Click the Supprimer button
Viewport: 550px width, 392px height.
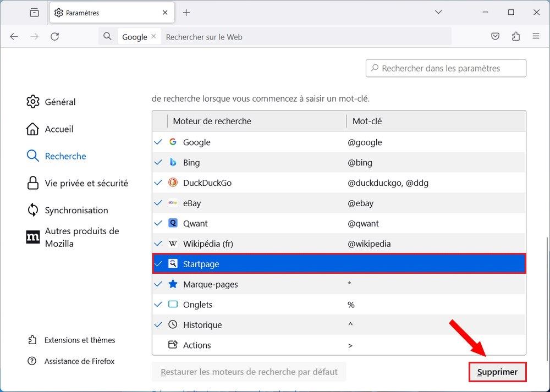497,372
